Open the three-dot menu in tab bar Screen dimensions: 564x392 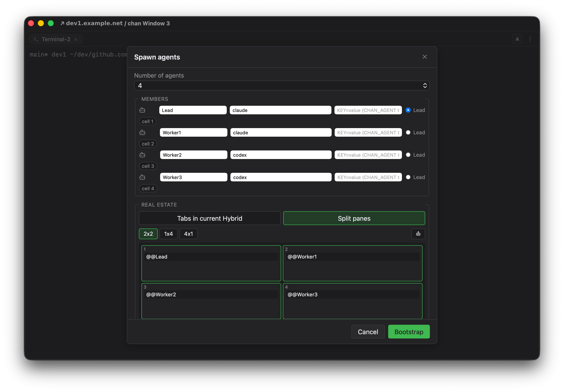tap(530, 39)
